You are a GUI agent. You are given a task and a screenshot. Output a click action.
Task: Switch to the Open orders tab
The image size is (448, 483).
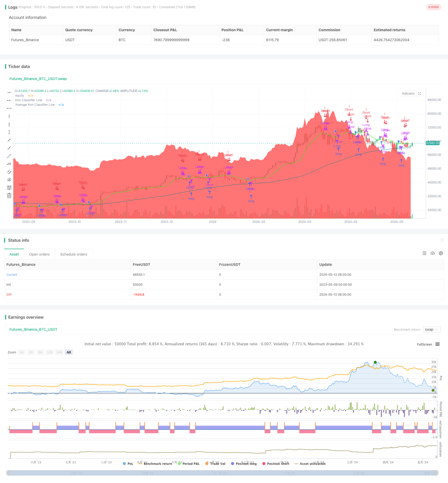coord(39,254)
